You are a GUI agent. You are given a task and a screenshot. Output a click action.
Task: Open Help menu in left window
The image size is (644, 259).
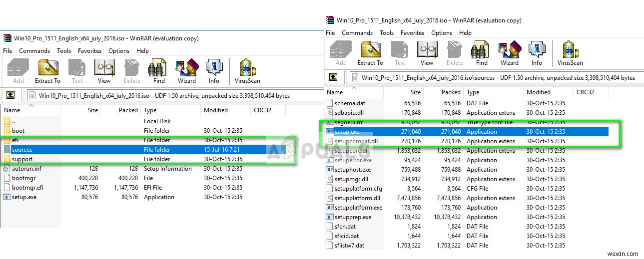tap(142, 51)
